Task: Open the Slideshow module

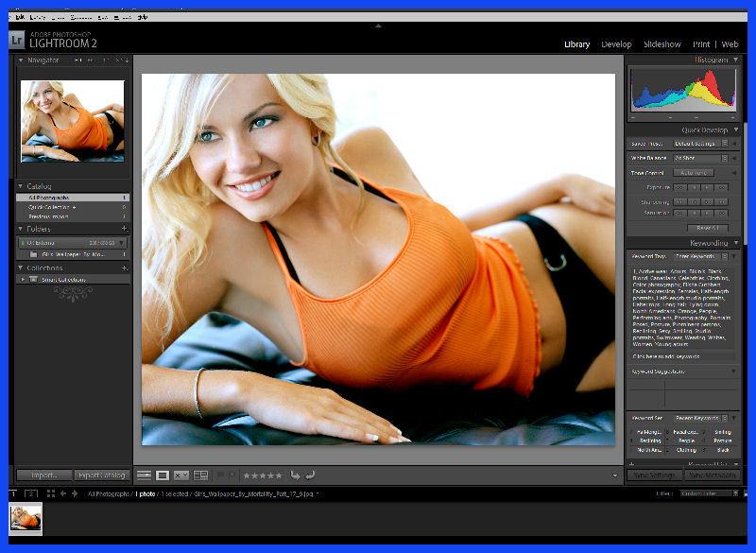Action: coord(663,43)
